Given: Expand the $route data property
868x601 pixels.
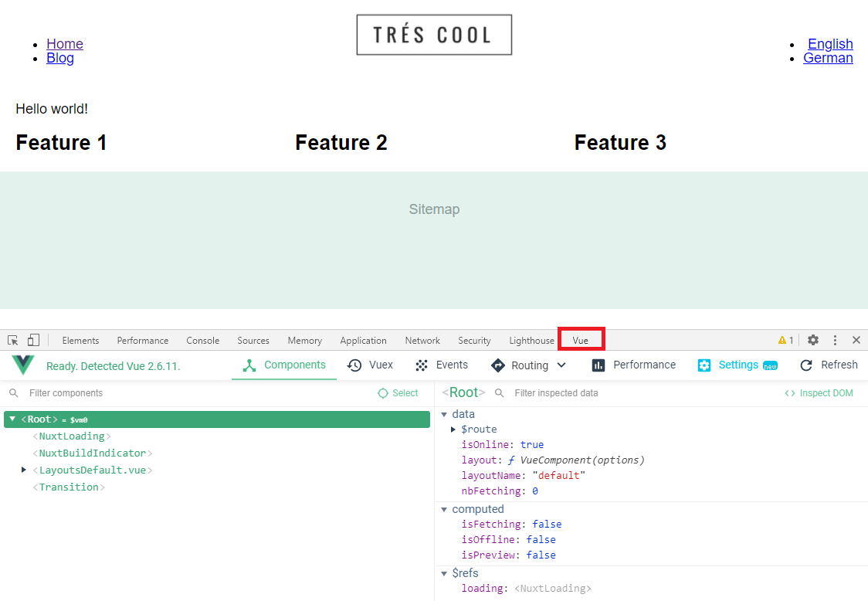Looking at the screenshot, I should tap(453, 429).
